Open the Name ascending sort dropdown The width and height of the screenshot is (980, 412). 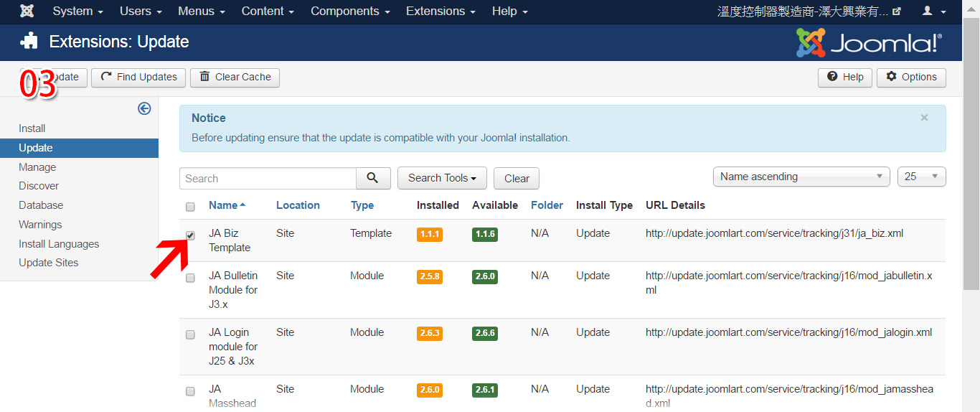click(801, 177)
